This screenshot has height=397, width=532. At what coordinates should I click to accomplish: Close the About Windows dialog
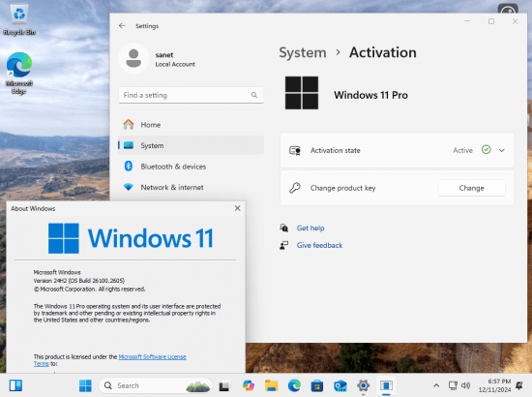click(x=238, y=208)
